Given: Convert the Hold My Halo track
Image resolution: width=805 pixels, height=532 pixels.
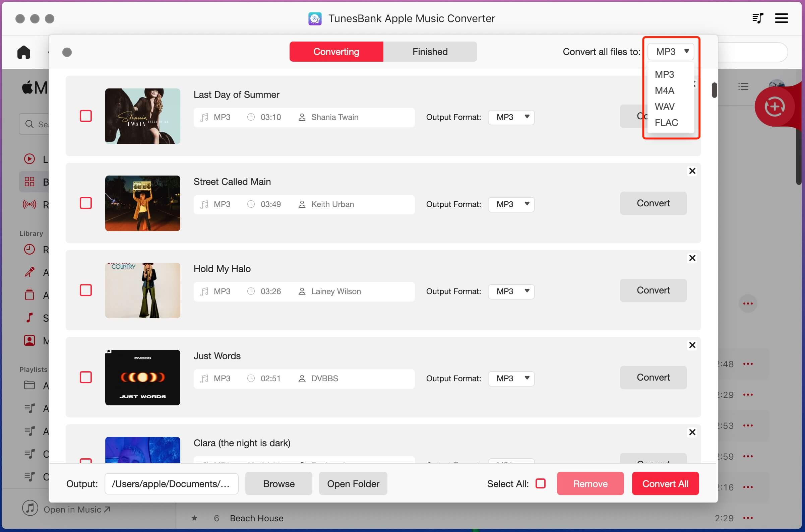Looking at the screenshot, I should tap(653, 290).
